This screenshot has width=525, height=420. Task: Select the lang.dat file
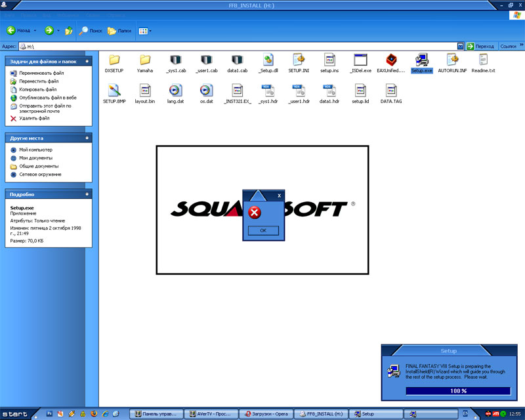click(x=176, y=94)
